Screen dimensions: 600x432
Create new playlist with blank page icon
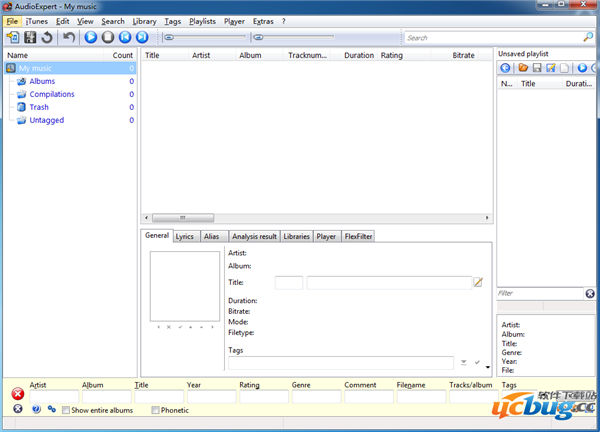(564, 68)
